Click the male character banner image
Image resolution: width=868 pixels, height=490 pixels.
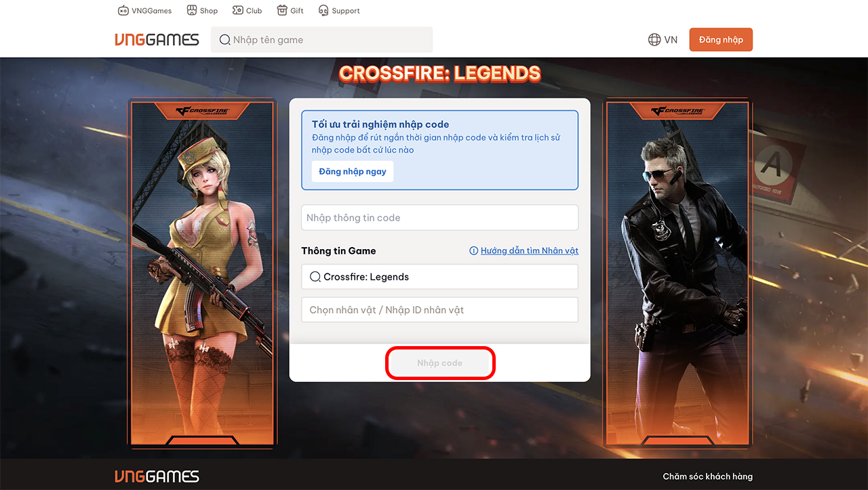pos(678,274)
